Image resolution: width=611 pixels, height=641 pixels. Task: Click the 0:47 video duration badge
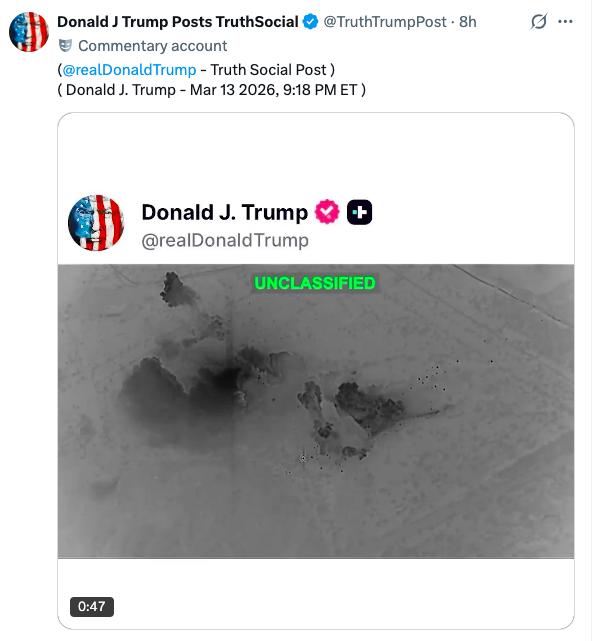(93, 606)
